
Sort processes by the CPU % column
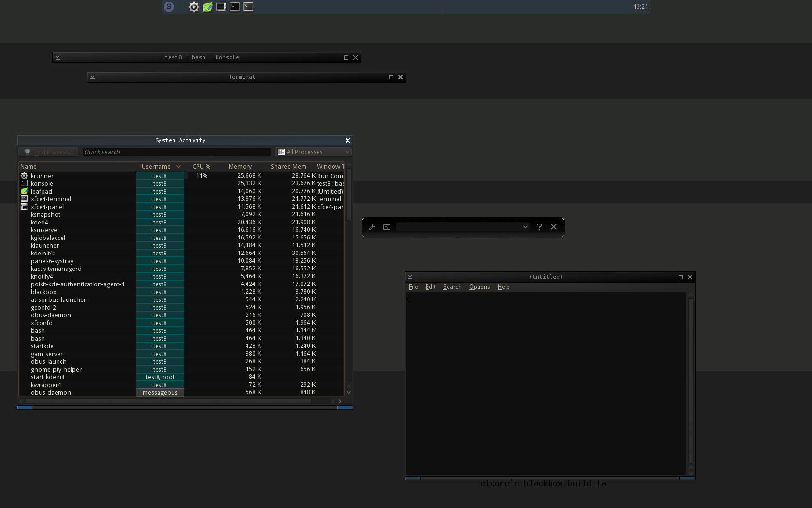coord(202,166)
